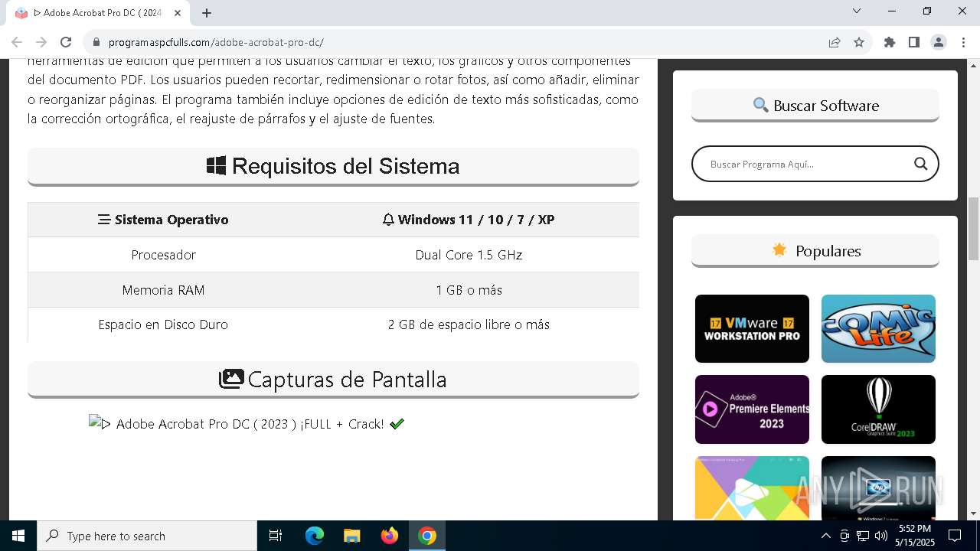Viewport: 980px width, 551px height.
Task: Open the notifications action center
Action: pyautogui.click(x=955, y=536)
